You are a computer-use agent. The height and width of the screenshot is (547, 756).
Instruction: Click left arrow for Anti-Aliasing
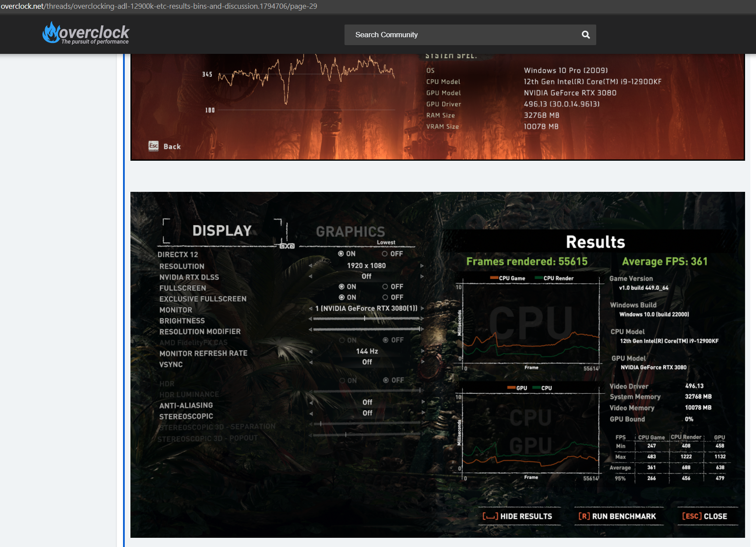(311, 402)
